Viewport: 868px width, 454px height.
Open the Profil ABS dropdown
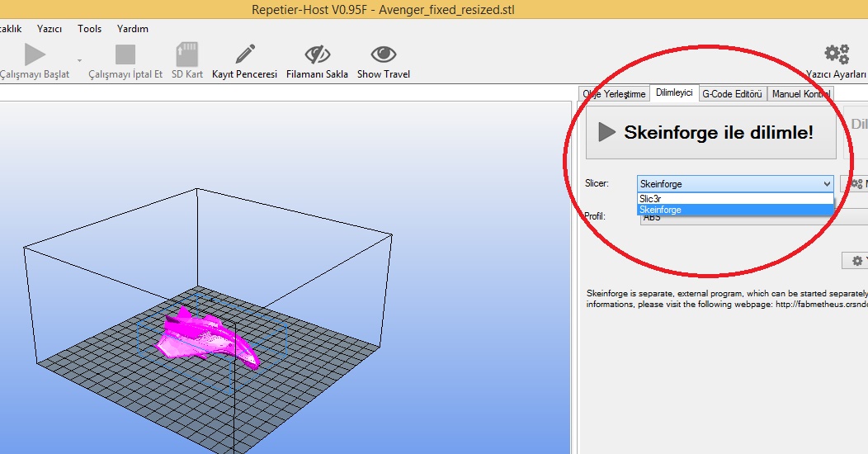pyautogui.click(x=752, y=218)
